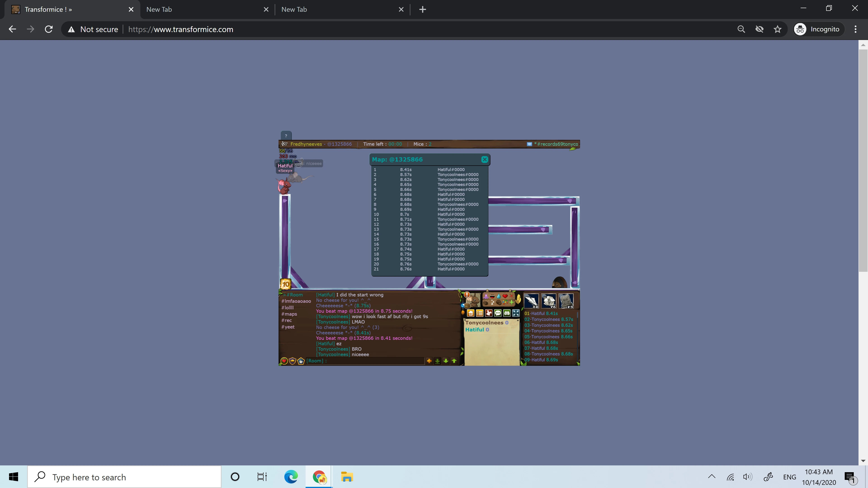Image resolution: width=868 pixels, height=488 pixels.
Task: Open the browser zoom magnifier icon
Action: [x=741, y=29]
